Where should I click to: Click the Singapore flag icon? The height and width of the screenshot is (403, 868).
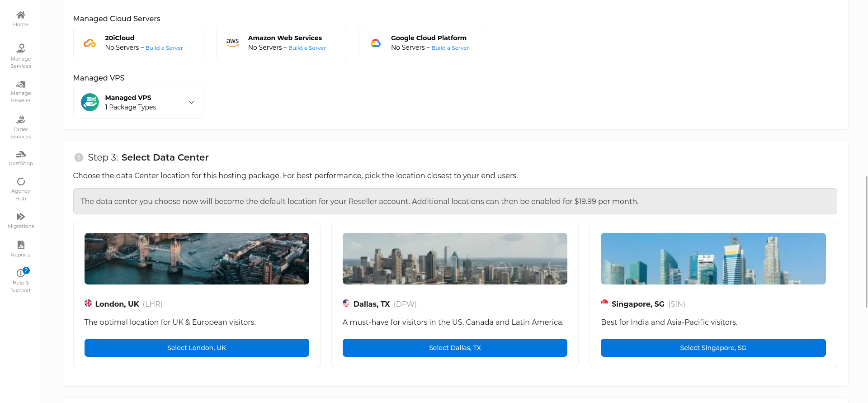(x=604, y=302)
